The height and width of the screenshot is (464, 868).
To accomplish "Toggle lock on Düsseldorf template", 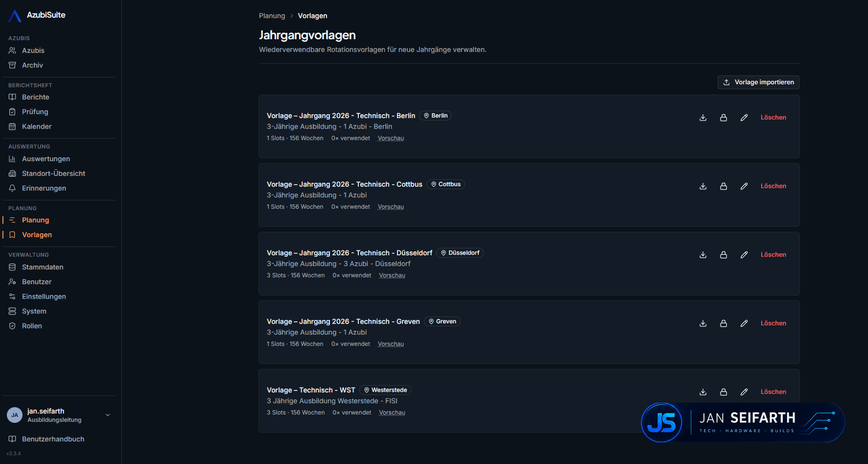I will [x=724, y=255].
